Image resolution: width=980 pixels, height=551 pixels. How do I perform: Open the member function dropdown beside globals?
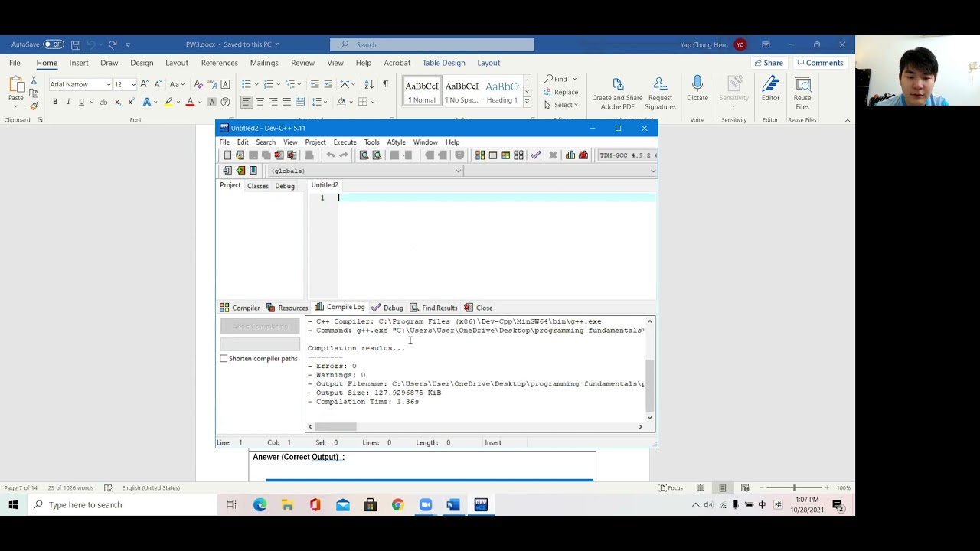click(x=652, y=171)
